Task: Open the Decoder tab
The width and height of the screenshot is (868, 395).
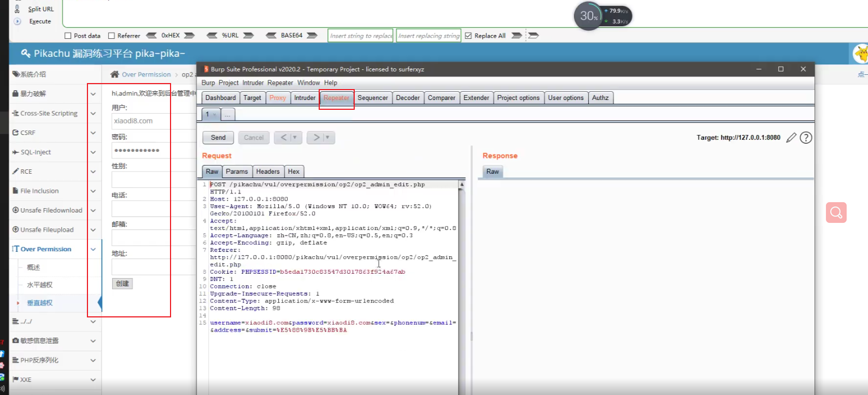Action: pos(408,98)
